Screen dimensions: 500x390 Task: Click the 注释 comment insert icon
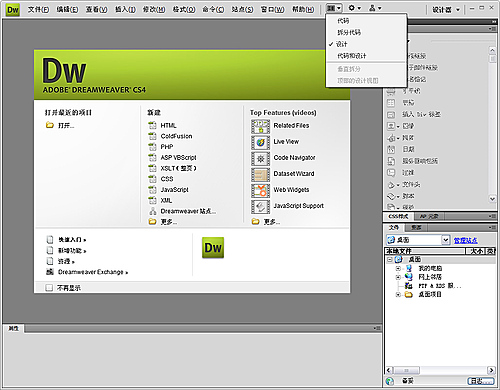click(x=391, y=173)
